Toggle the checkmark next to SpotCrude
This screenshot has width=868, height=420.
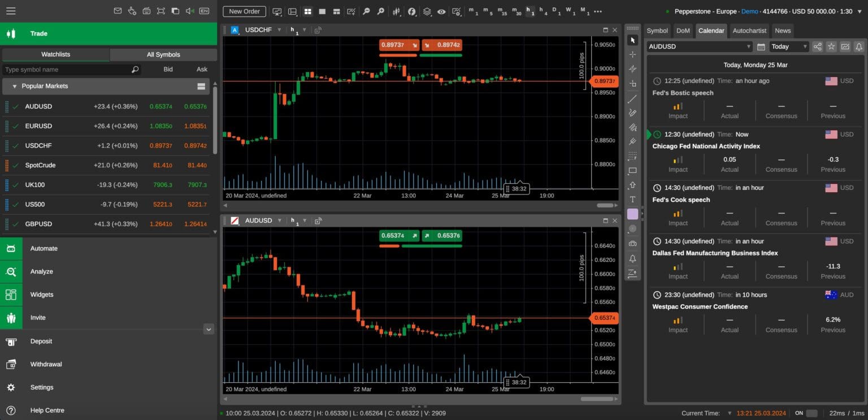pyautogui.click(x=15, y=165)
